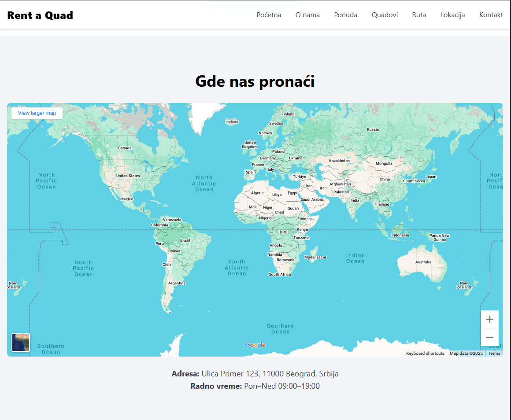Open the Kontakt nav link
The height and width of the screenshot is (420, 511).
[491, 15]
